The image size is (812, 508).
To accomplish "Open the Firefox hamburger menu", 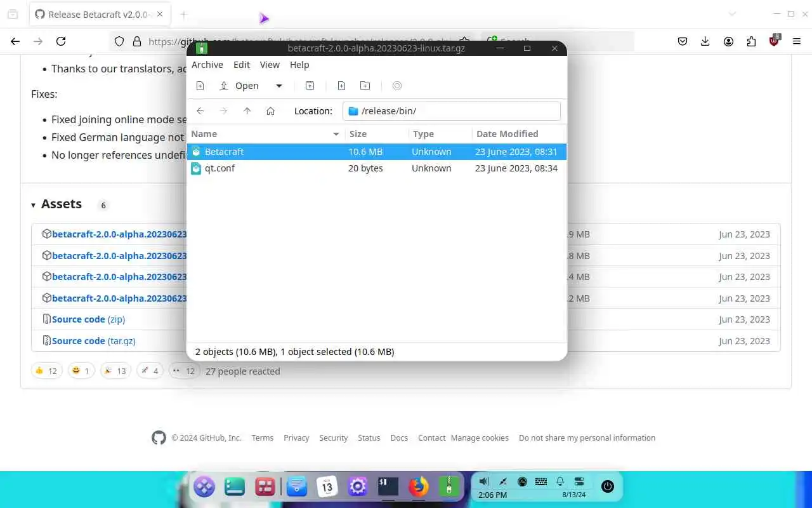I will tap(797, 41).
